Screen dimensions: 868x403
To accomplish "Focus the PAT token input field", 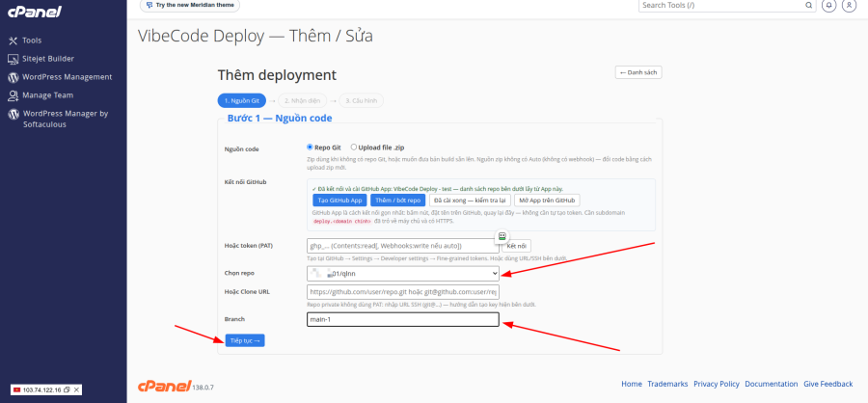I will point(403,246).
